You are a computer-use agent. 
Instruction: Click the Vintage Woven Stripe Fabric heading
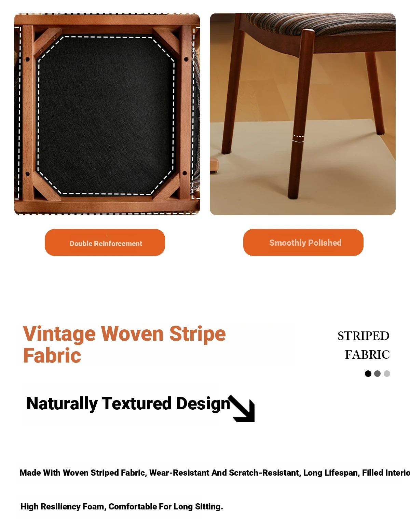[124, 344]
